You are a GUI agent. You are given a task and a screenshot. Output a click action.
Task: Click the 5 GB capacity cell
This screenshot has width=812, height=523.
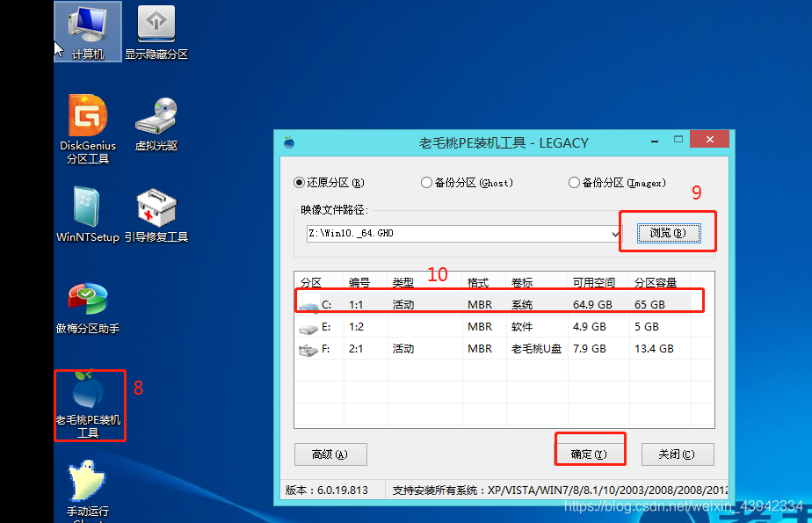coord(646,327)
